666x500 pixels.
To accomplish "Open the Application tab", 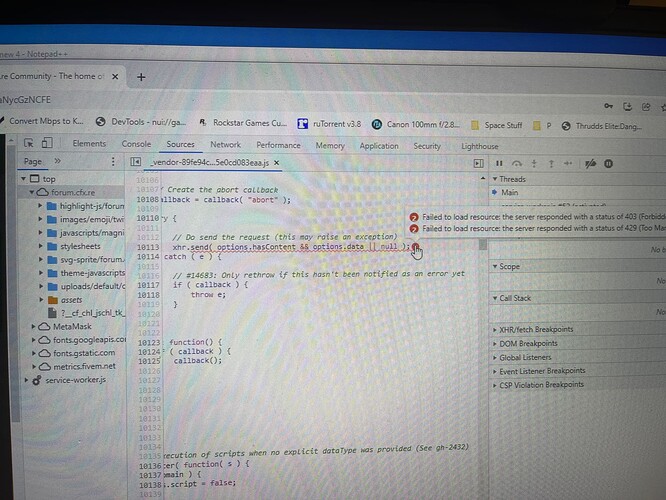I will click(x=379, y=146).
